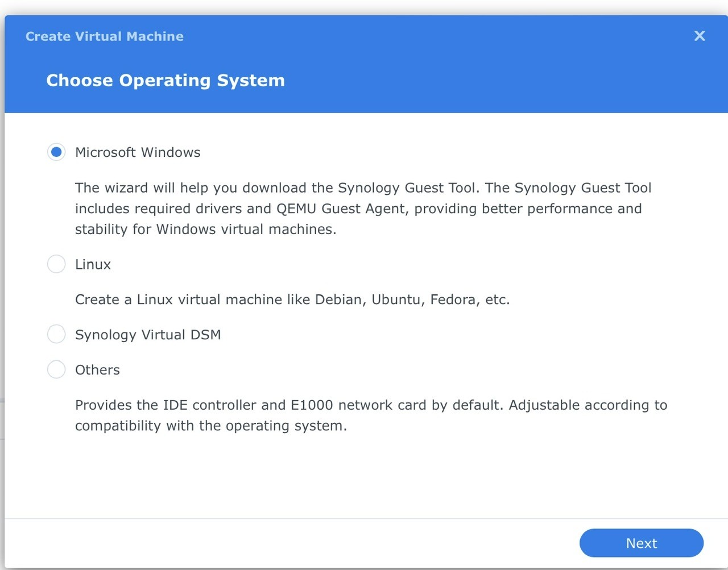This screenshot has height=570, width=728.
Task: Click the Create Virtual Machine window title
Action: click(105, 36)
